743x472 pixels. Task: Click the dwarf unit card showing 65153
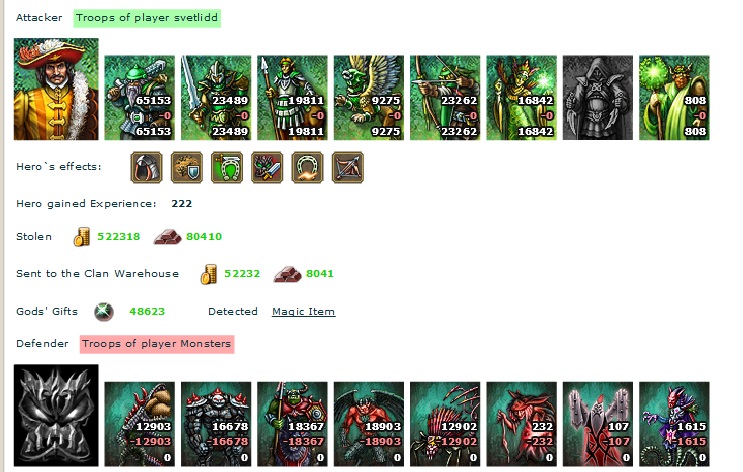coord(139,98)
